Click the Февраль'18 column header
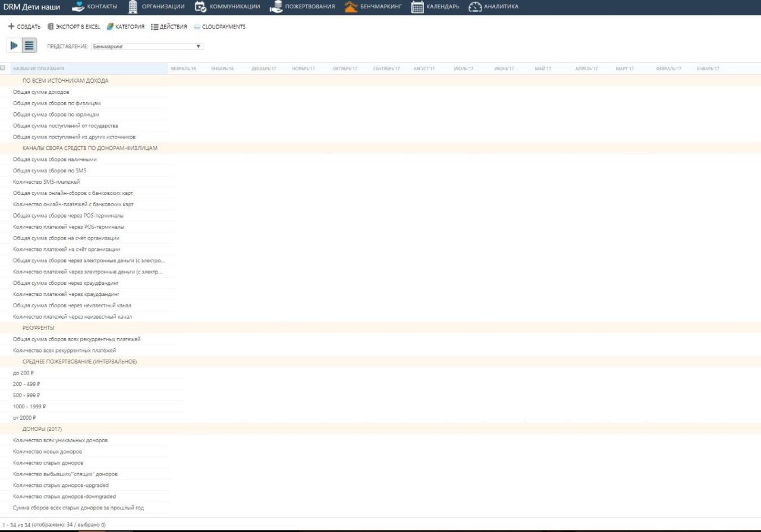 183,69
